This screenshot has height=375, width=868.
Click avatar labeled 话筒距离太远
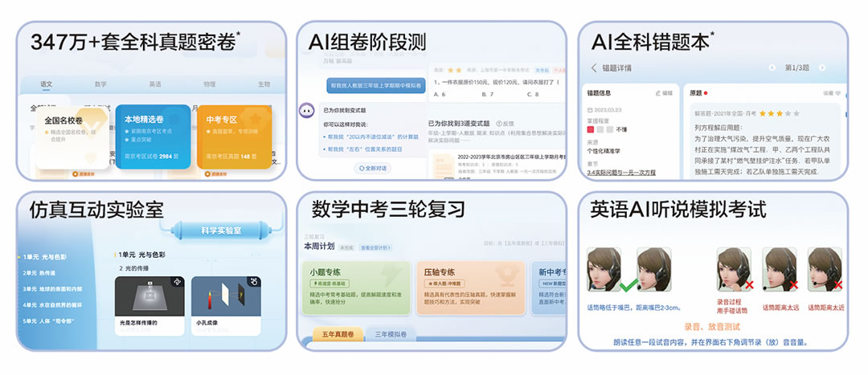tap(780, 269)
